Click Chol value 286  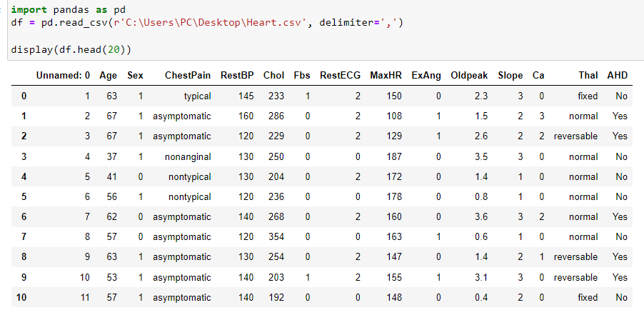coord(276,116)
